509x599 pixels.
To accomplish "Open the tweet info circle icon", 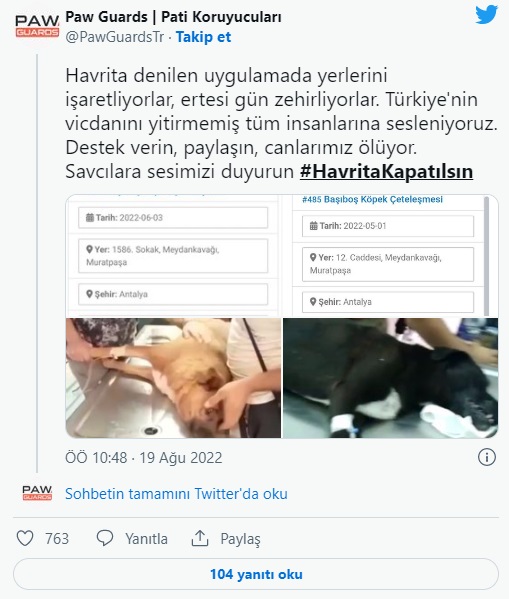I will (x=487, y=457).
